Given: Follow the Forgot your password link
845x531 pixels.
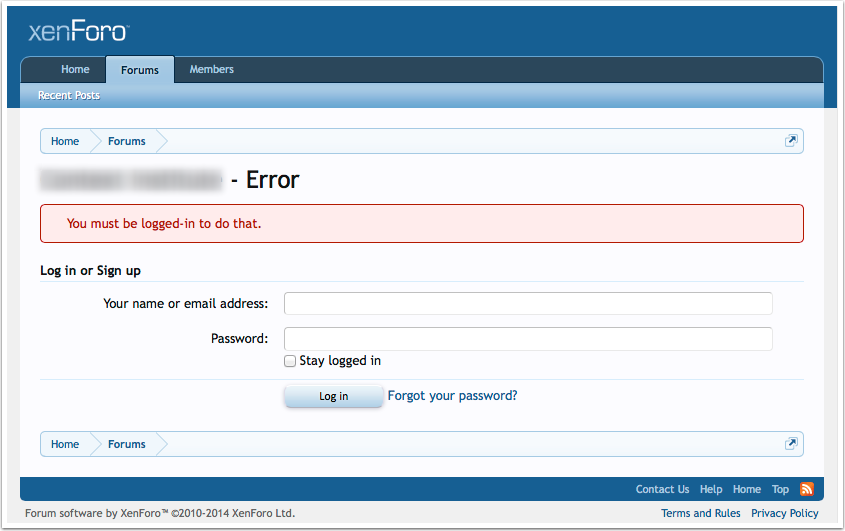Looking at the screenshot, I should (x=452, y=396).
